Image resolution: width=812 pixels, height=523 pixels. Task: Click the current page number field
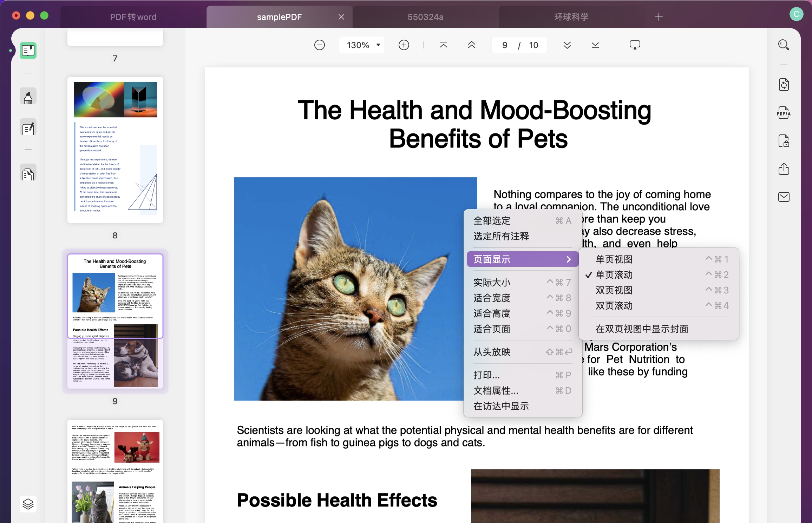tap(505, 45)
